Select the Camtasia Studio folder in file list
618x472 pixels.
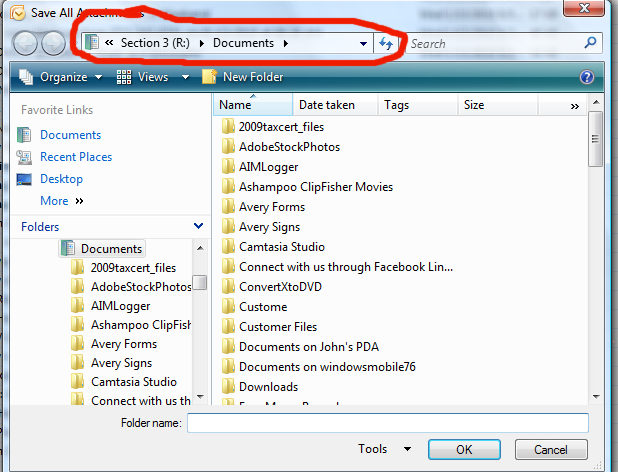point(282,247)
